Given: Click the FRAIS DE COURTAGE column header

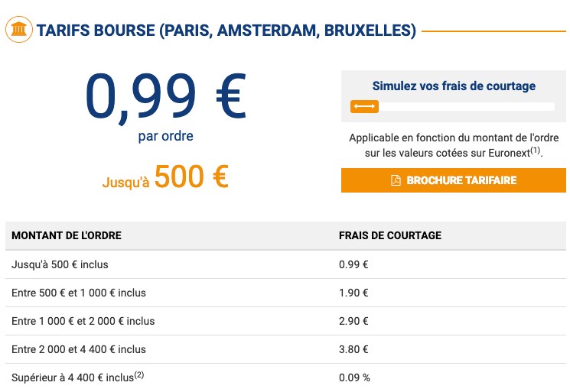Looking at the screenshot, I should (x=390, y=235).
